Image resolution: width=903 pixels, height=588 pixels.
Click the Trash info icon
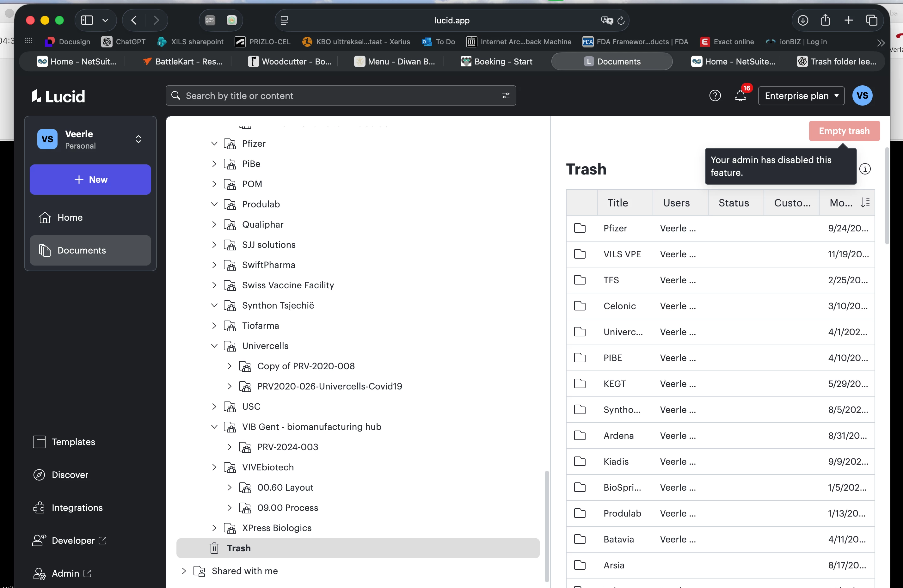[865, 169]
